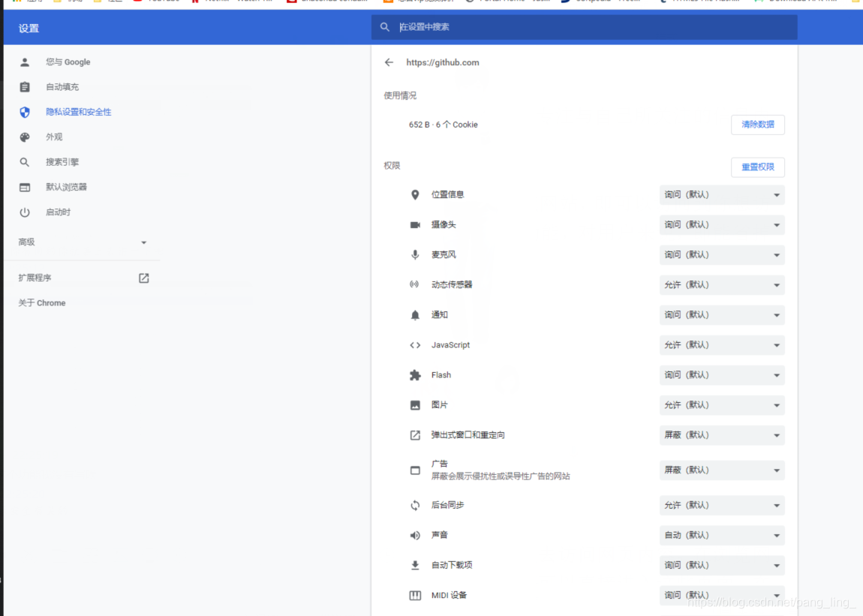Click the download arrow icon for 自动下载项
This screenshot has height=616, width=863.
tap(415, 566)
